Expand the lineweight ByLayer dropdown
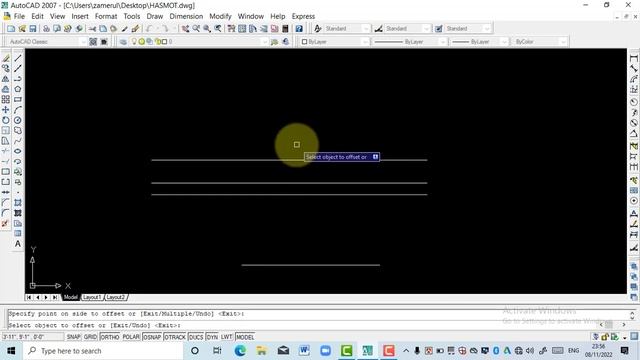This screenshot has height=360, width=640. coord(504,42)
